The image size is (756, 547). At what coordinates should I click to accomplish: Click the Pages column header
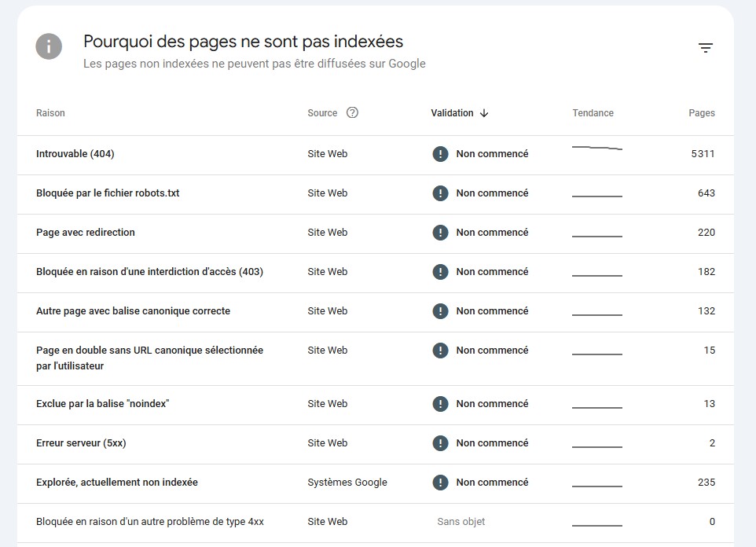pos(701,113)
